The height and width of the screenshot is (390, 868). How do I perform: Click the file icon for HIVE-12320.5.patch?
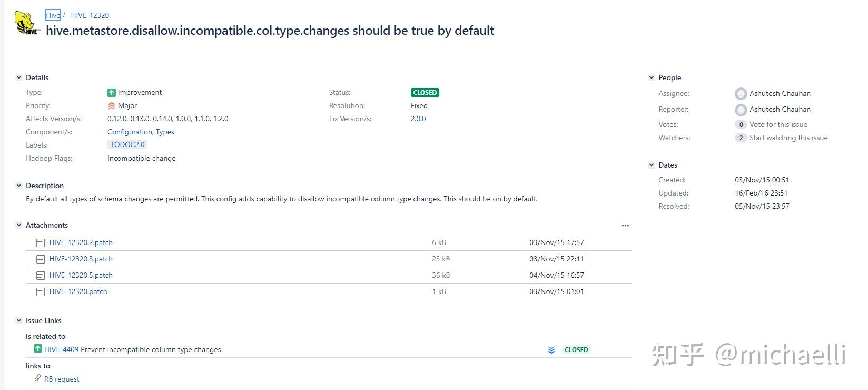[x=41, y=276]
